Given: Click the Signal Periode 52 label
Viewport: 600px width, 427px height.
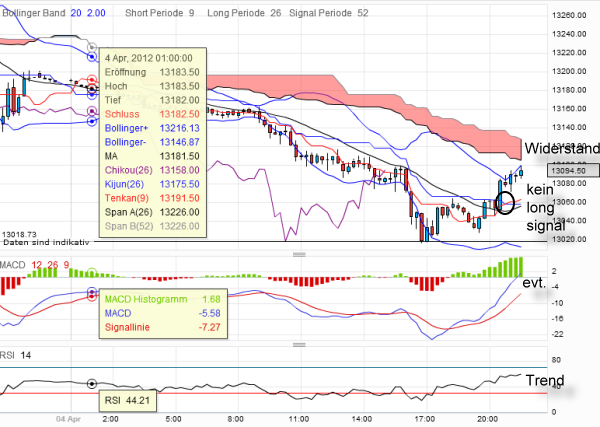Looking at the screenshot, I should coord(329,13).
